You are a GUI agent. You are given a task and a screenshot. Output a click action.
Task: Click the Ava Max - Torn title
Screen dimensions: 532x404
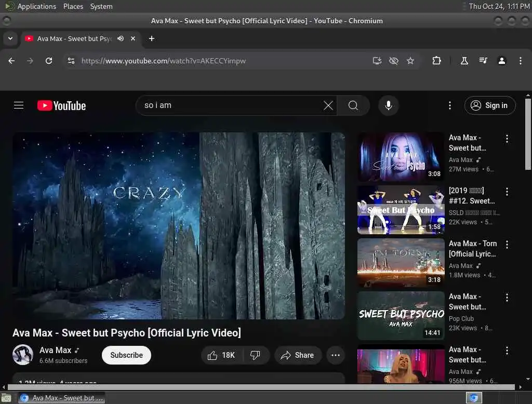(x=473, y=249)
